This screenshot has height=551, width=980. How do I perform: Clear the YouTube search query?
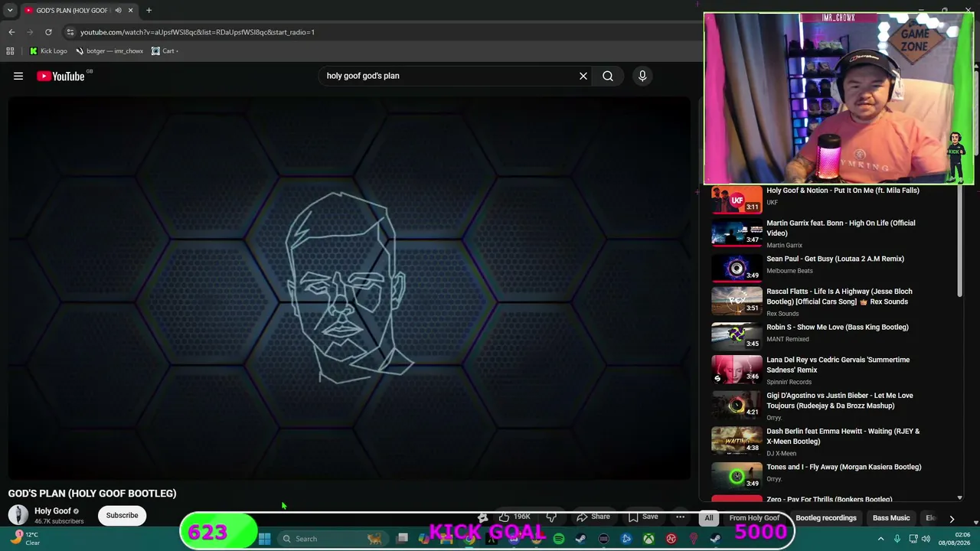coord(583,76)
